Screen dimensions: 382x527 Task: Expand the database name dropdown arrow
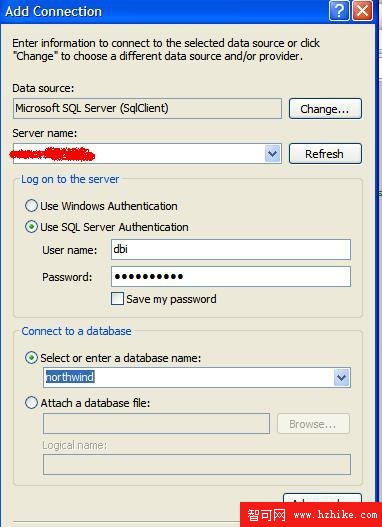click(x=342, y=377)
